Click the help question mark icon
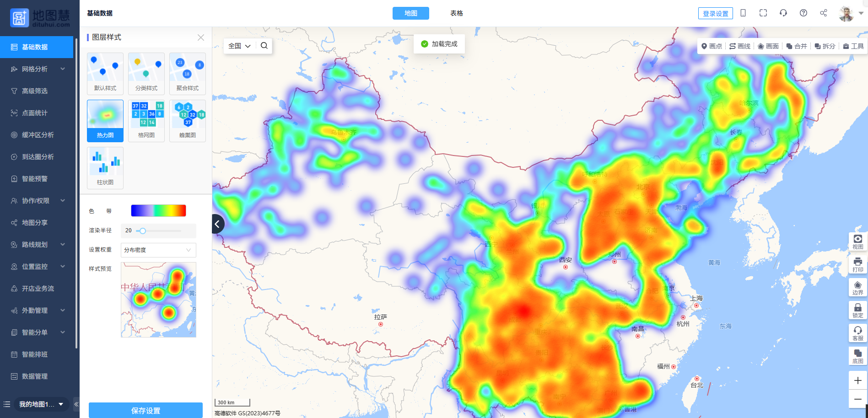Image resolution: width=868 pixels, height=418 pixels. [x=803, y=13]
